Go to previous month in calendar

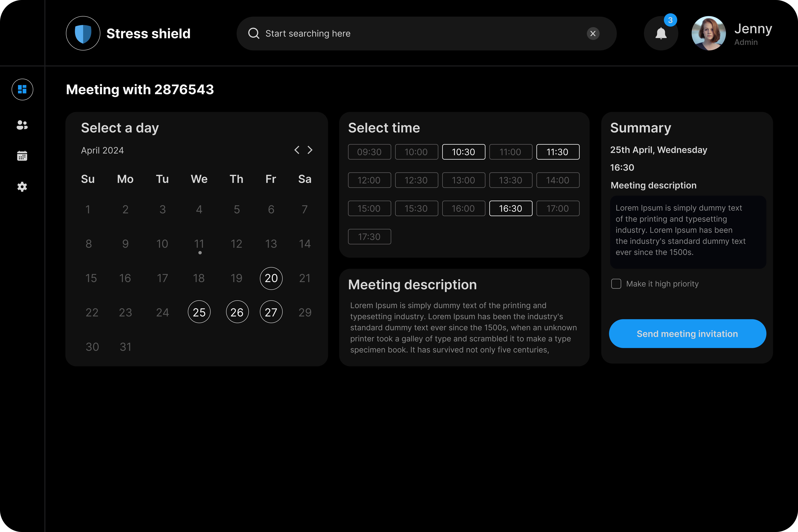click(297, 150)
